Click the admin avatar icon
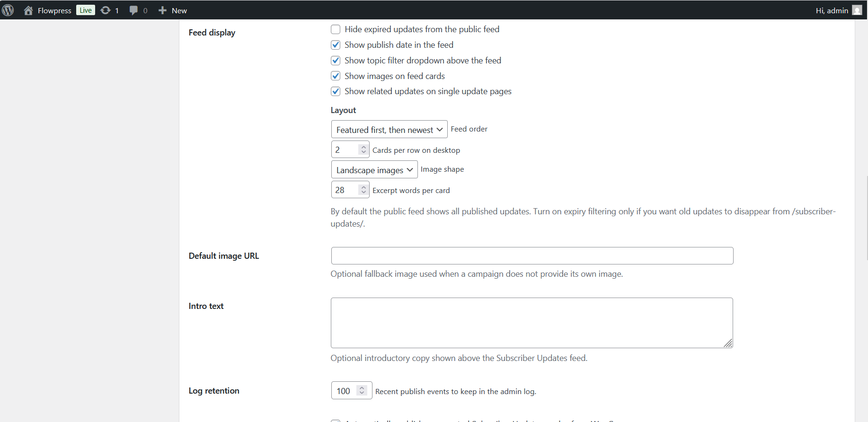Image resolution: width=868 pixels, height=422 pixels. [x=857, y=10]
